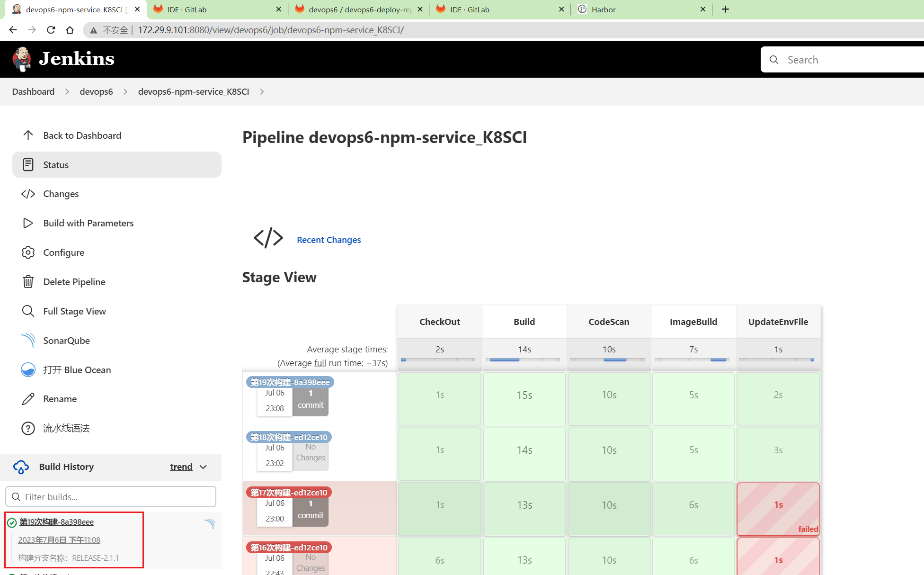Open Changes in the sidebar menu
Screen dimensions: 924x575
pyautogui.click(x=117, y=194)
